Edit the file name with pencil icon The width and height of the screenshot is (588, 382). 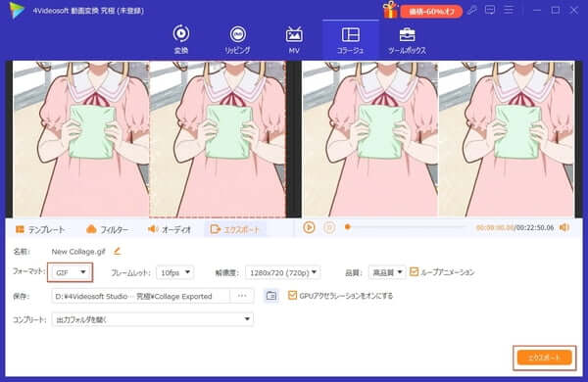coord(118,251)
